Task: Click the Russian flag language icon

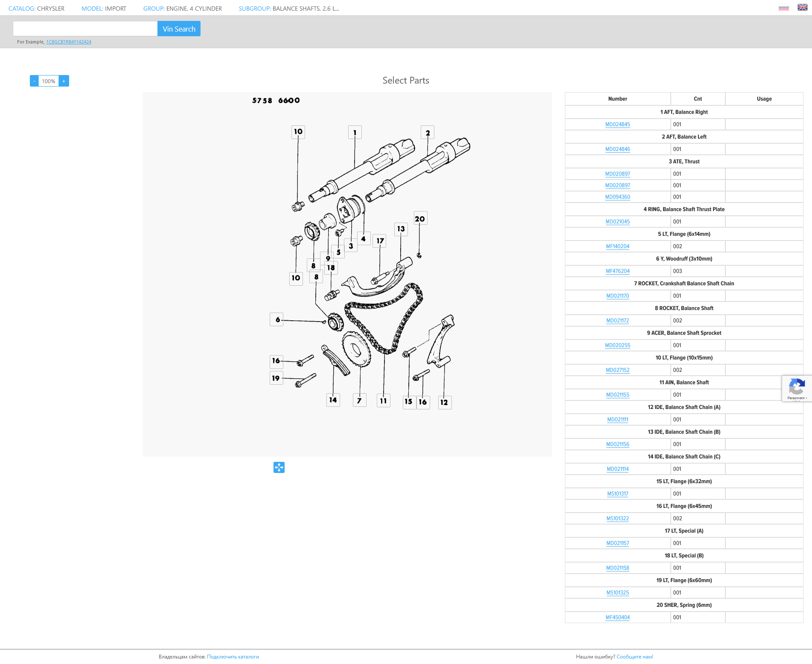Action: click(x=783, y=8)
